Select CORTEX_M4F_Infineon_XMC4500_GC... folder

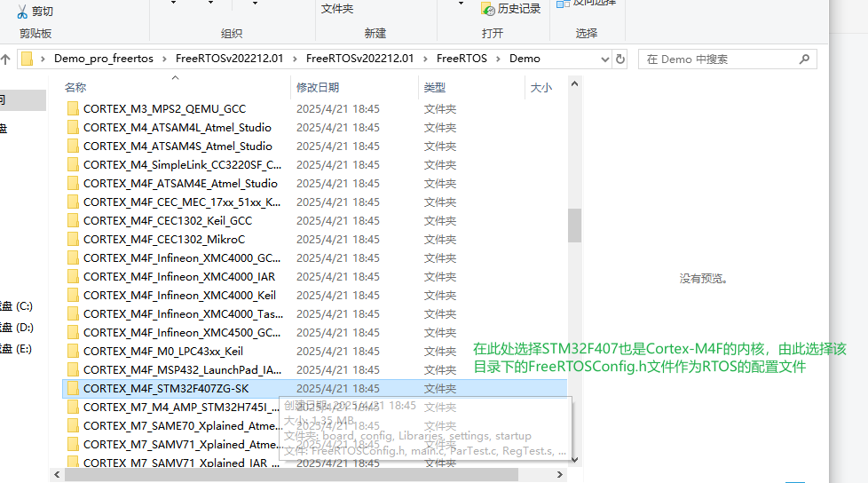tap(314, 332)
